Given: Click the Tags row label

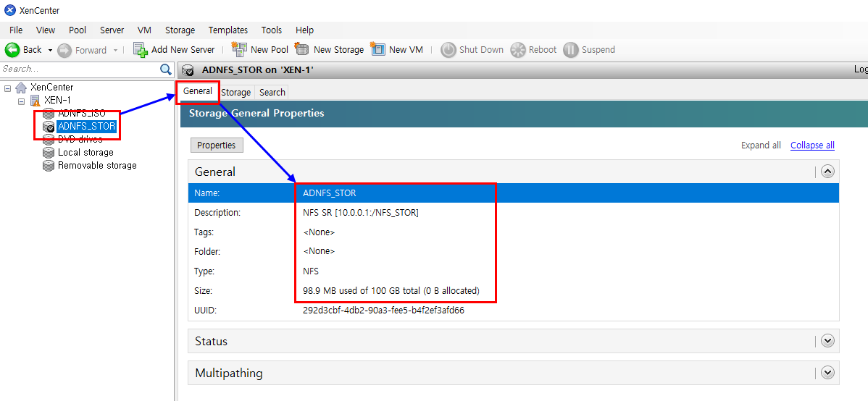Looking at the screenshot, I should click(x=204, y=232).
